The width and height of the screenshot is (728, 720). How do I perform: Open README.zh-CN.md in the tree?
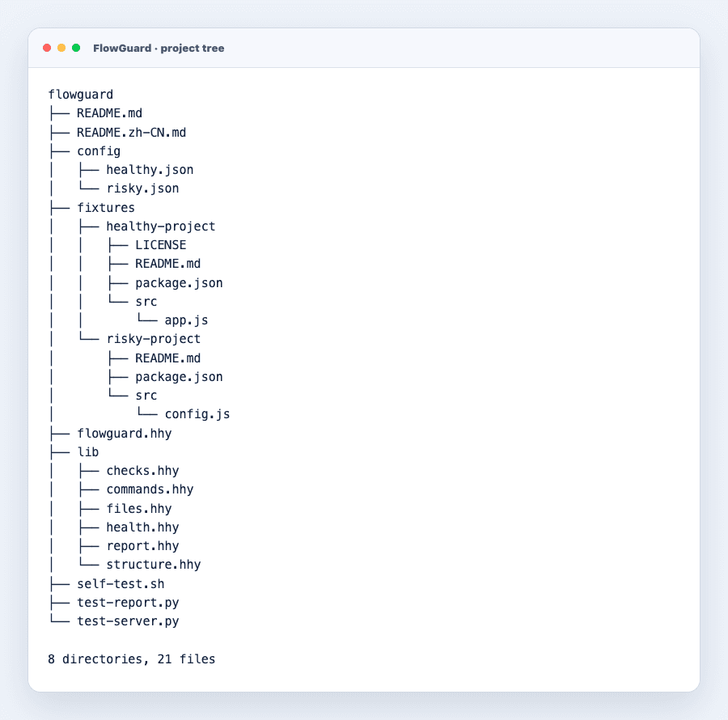131,133
